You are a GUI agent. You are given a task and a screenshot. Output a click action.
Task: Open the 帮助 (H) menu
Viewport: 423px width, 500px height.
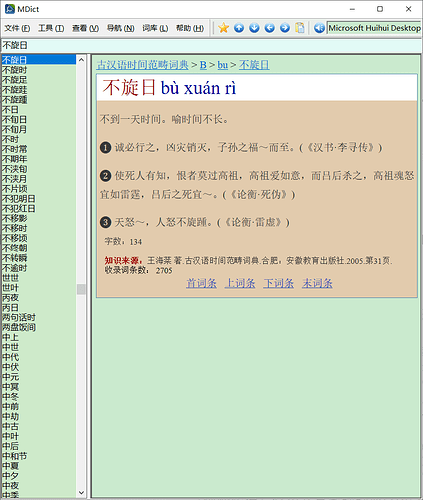tap(190, 28)
